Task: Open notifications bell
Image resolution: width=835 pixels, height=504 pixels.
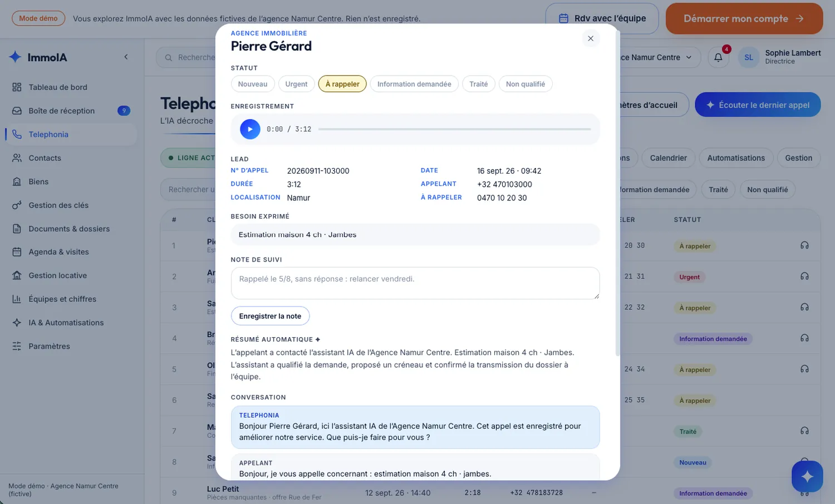Action: 718,57
